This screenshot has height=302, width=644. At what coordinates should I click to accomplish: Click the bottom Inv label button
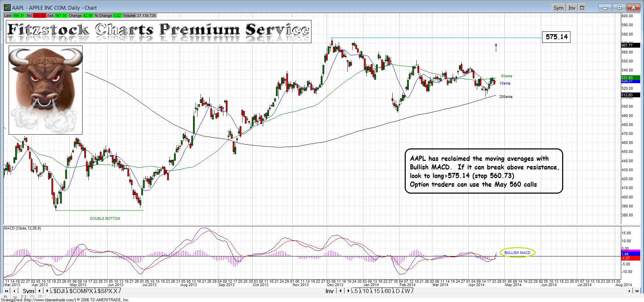330,291
